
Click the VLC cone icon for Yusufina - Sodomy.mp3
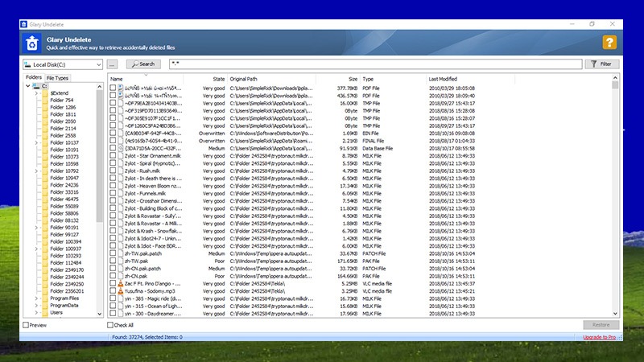point(120,291)
